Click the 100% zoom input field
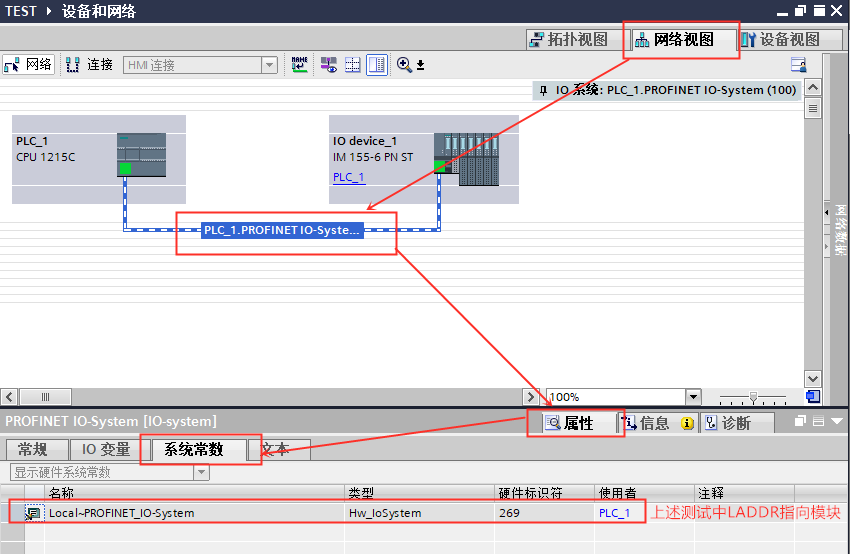850x554 pixels. [x=616, y=397]
